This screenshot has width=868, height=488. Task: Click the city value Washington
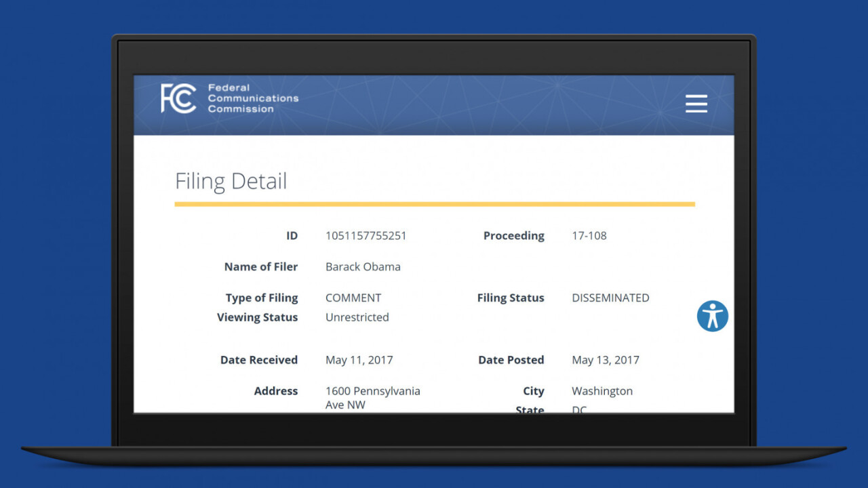(x=601, y=391)
